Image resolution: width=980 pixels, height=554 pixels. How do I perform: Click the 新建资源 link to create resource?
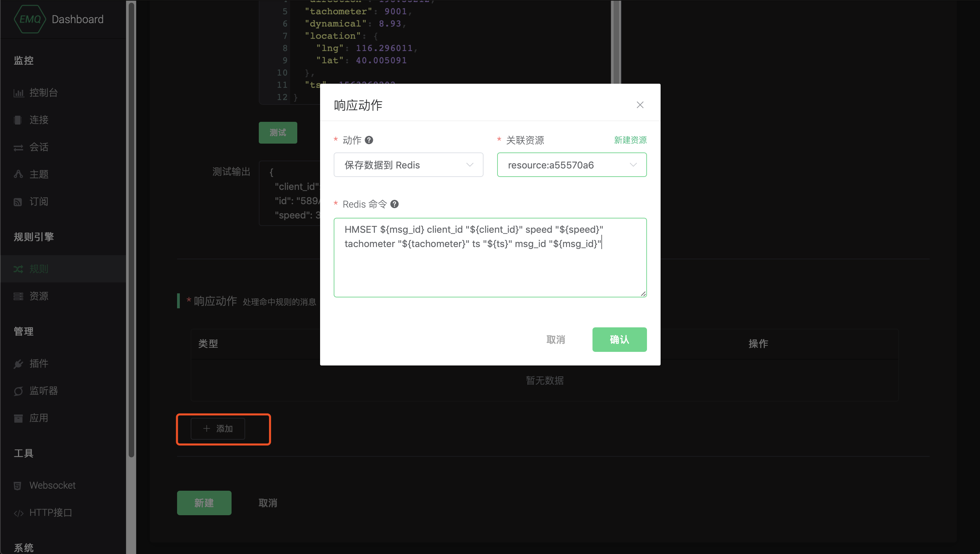click(x=630, y=140)
